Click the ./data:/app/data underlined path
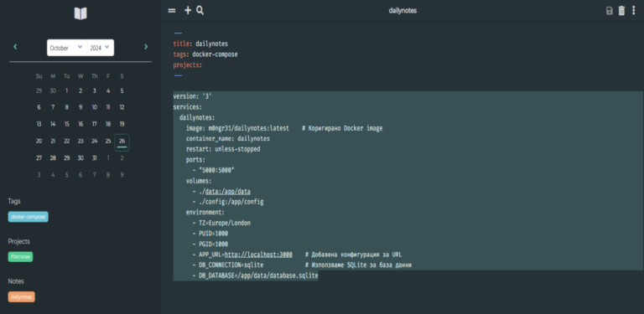Image resolution: width=644 pixels, height=314 pixels. [x=227, y=192]
